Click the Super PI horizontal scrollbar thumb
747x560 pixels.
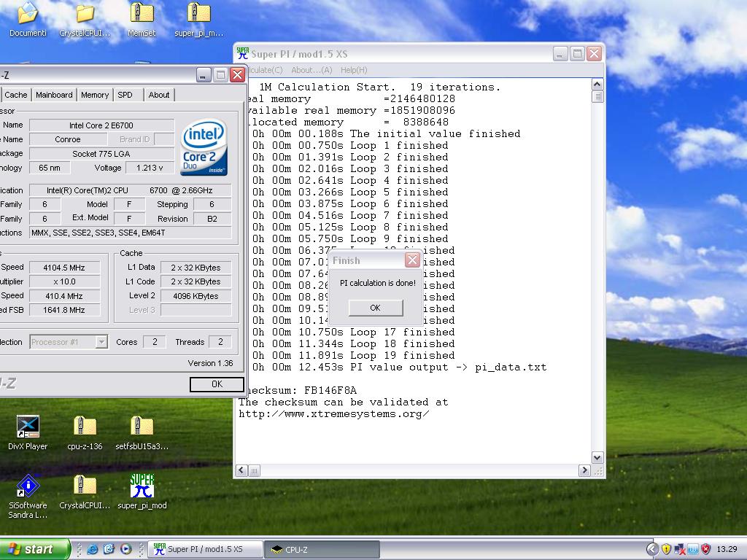tap(254, 470)
